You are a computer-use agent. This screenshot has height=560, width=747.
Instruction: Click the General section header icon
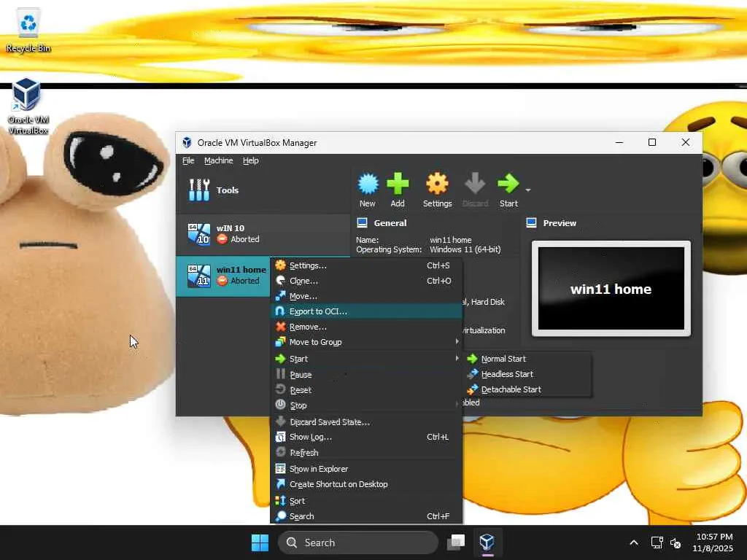pyautogui.click(x=362, y=223)
